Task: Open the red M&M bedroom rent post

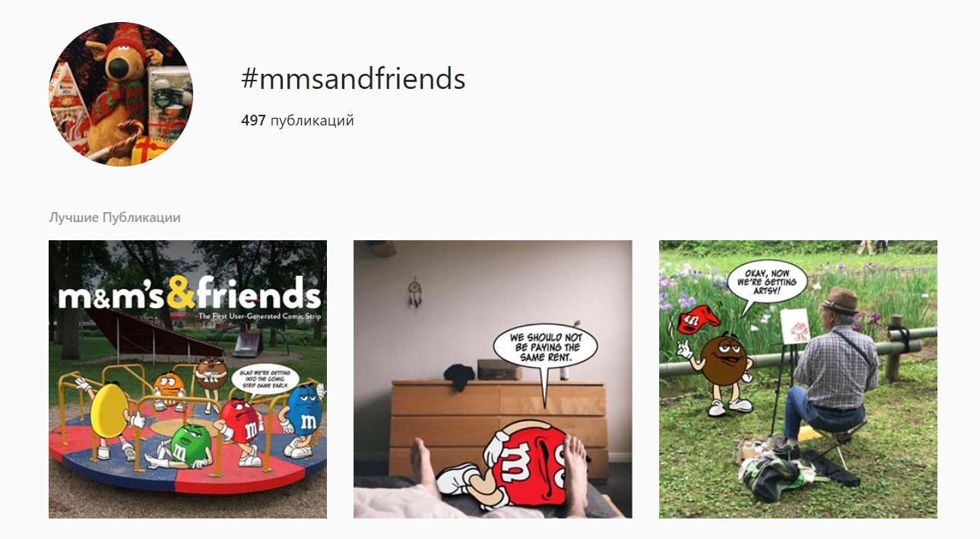Action: coord(493,379)
